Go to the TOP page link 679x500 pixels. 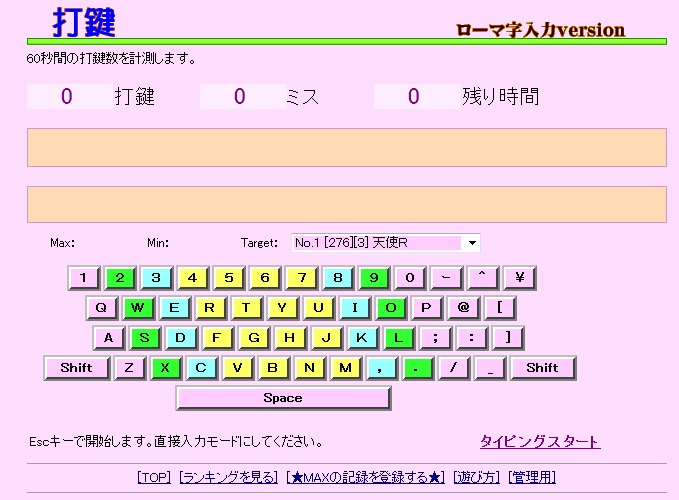pyautogui.click(x=154, y=478)
